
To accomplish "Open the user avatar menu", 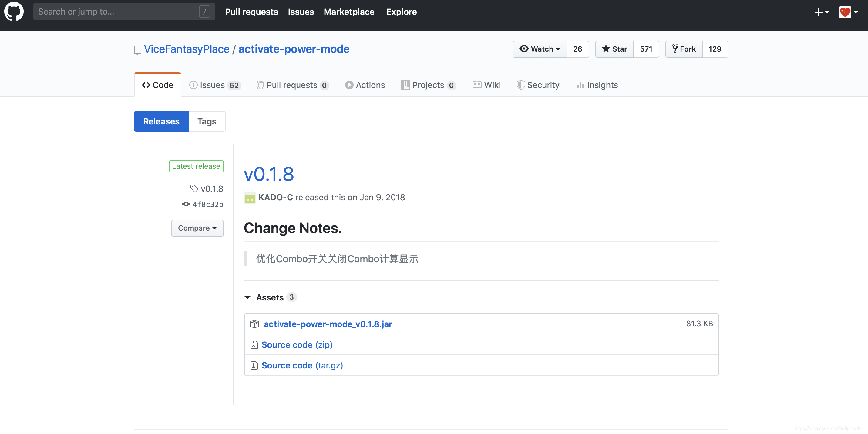I will click(x=848, y=12).
